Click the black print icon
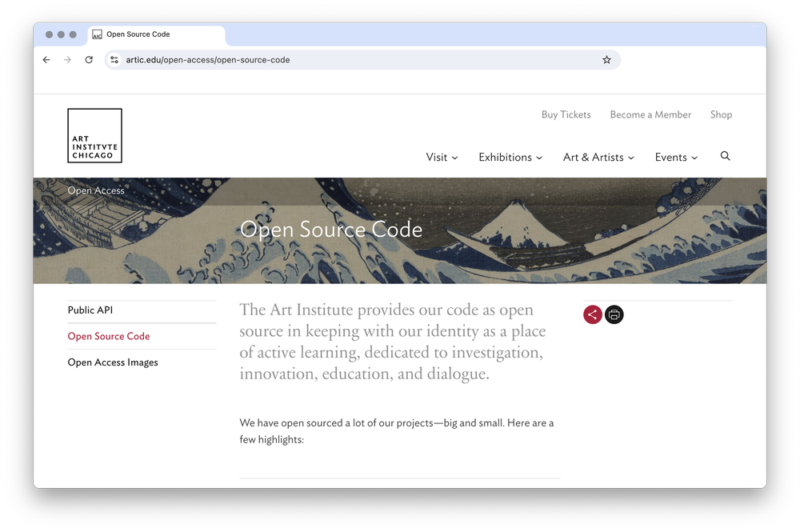 click(614, 314)
